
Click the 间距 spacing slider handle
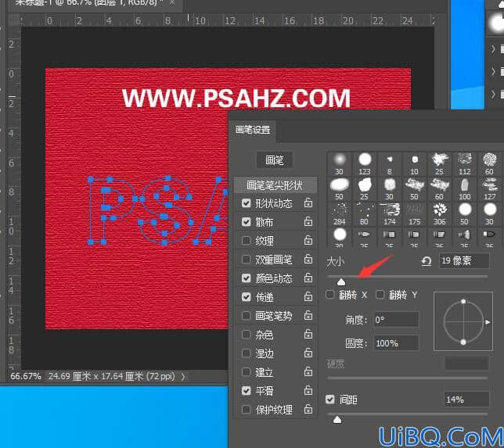pyautogui.click(x=337, y=419)
